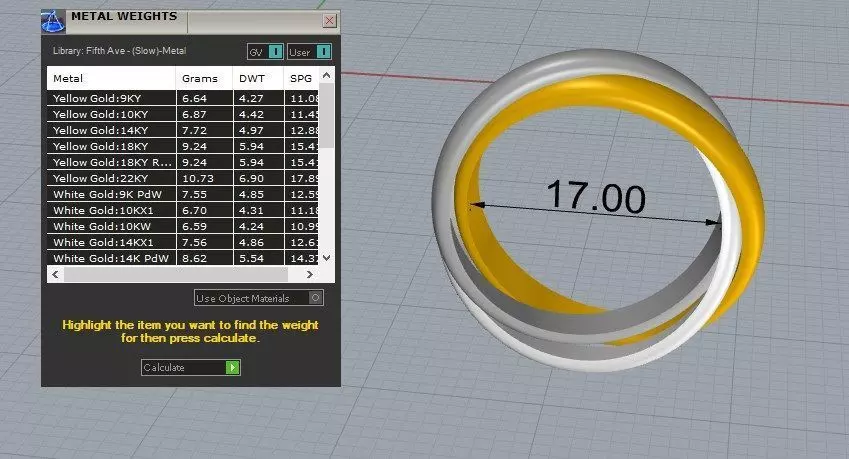Click the 4.27 DWT value
Screen dimensions: 849x459
[251, 99]
